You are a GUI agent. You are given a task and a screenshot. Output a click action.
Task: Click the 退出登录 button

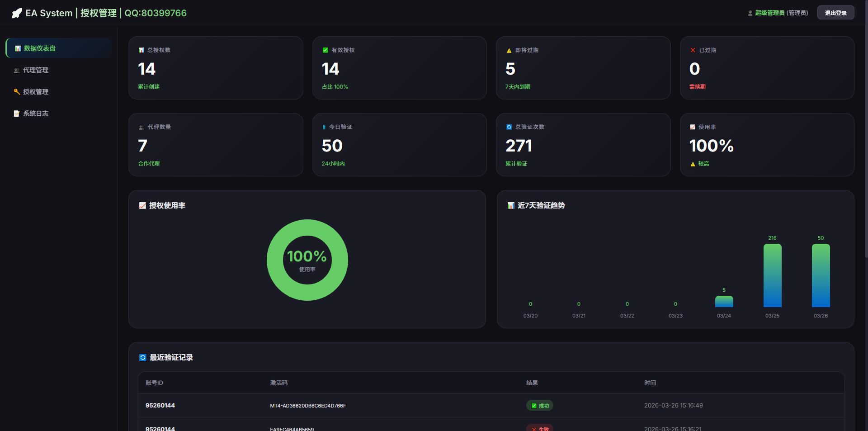835,13
